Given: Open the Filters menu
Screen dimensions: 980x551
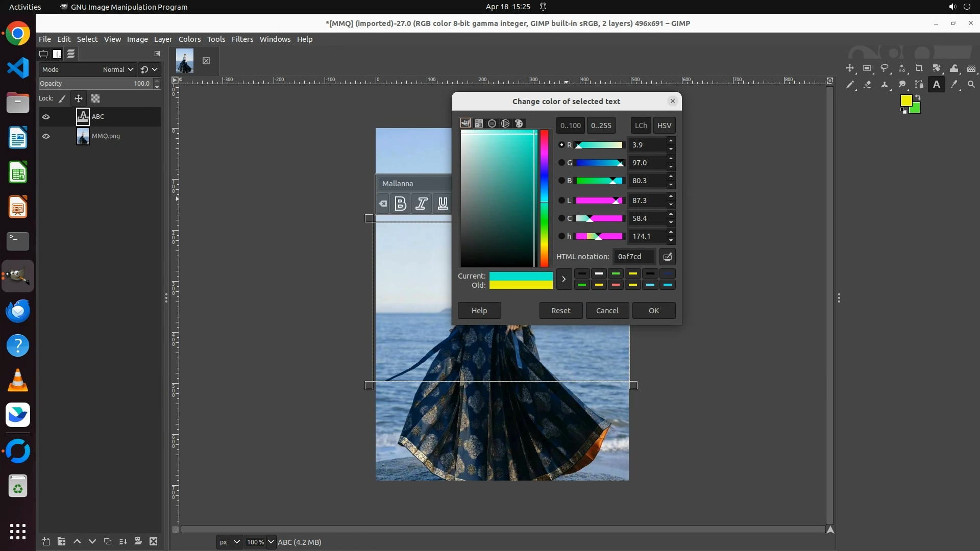Looking at the screenshot, I should tap(242, 39).
